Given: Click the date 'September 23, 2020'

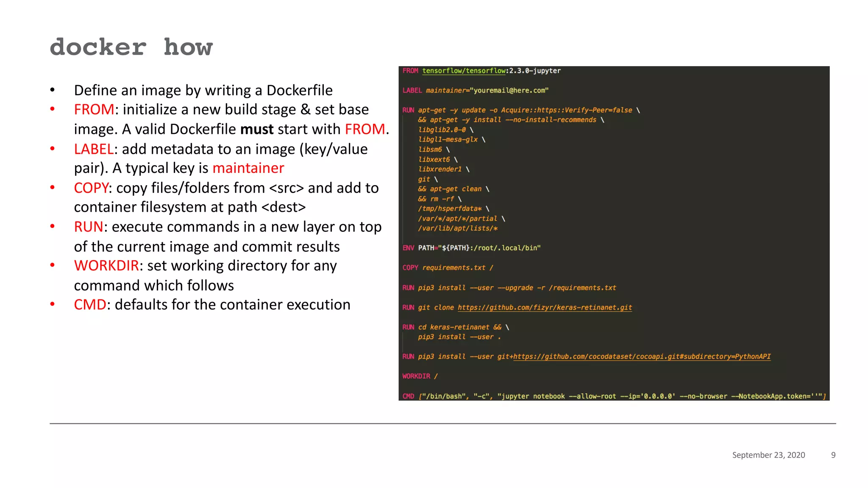Looking at the screenshot, I should click(768, 455).
